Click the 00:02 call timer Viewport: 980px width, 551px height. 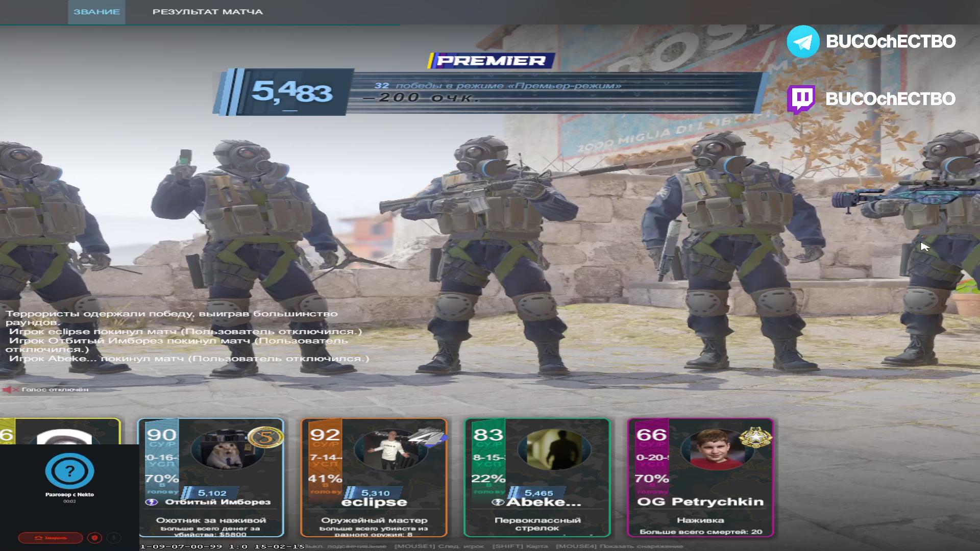pos(69,502)
